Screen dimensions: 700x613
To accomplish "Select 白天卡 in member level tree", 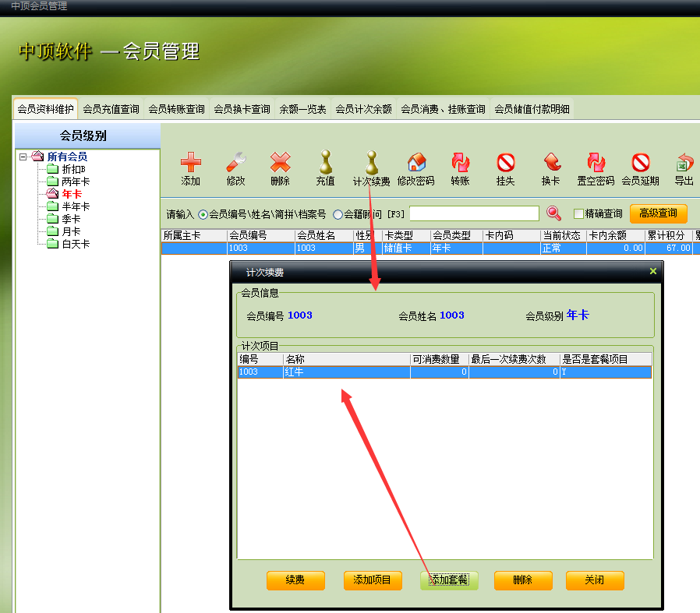I will point(76,244).
